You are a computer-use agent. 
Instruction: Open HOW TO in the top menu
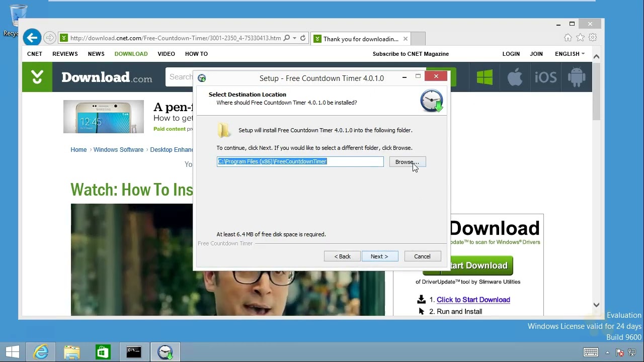196,54
